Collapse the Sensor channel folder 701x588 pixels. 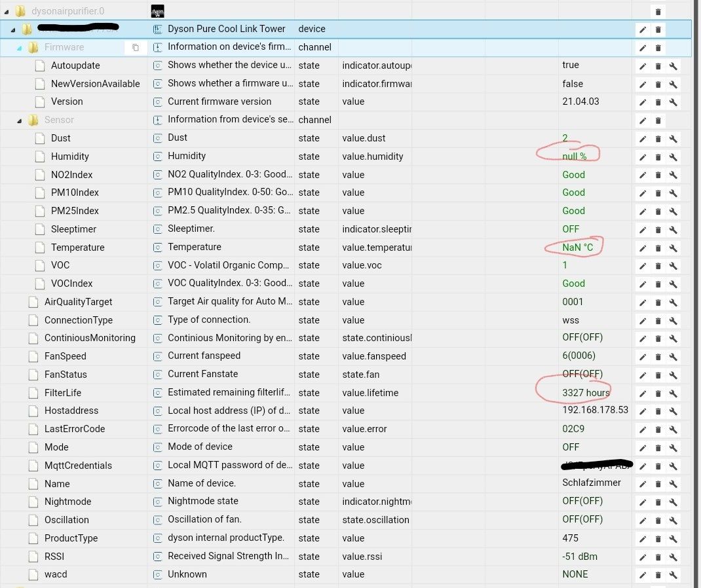click(19, 120)
